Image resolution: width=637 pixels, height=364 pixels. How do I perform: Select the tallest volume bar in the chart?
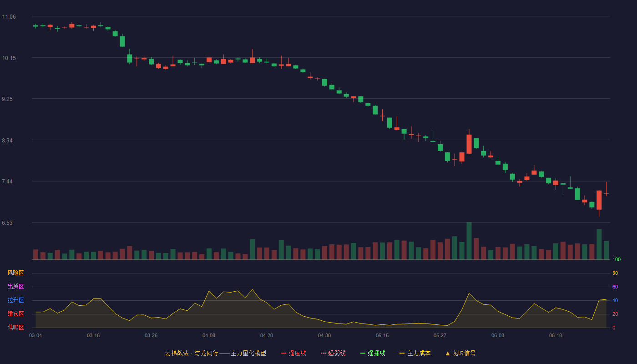pos(469,241)
